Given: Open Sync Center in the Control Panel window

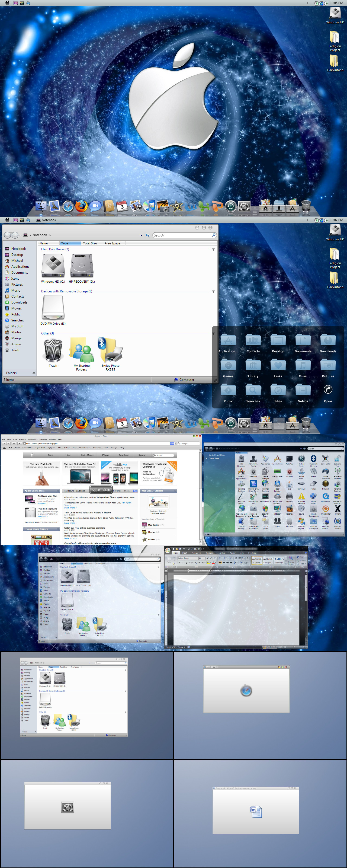Looking at the screenshot, I should (x=325, y=509).
